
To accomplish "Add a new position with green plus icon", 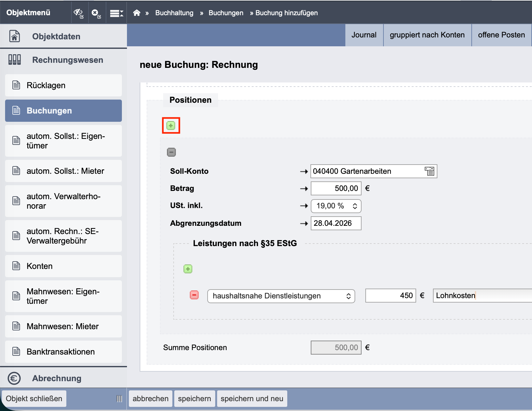I will [171, 126].
